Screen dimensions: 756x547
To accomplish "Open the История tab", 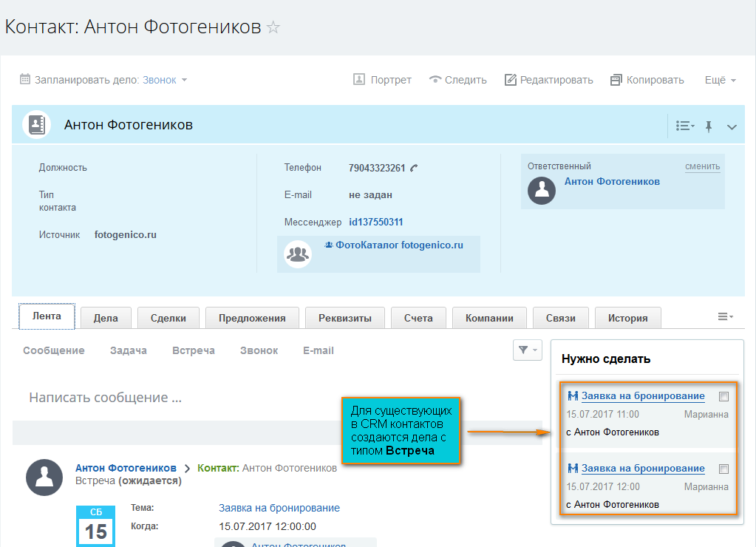I will pyautogui.click(x=627, y=318).
